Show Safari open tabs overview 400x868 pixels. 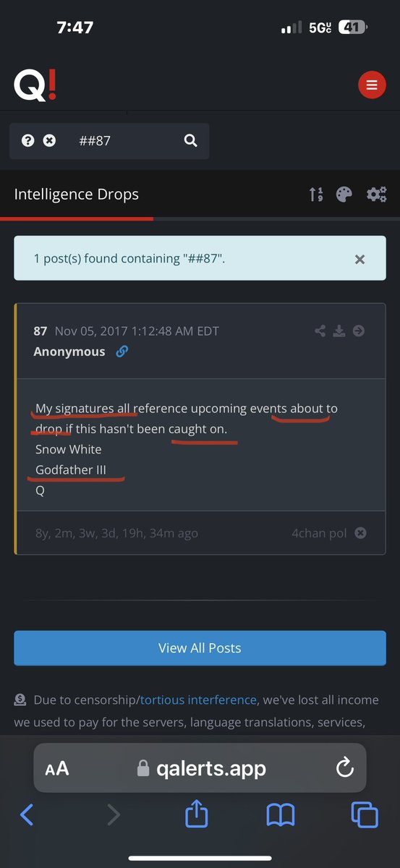(365, 815)
